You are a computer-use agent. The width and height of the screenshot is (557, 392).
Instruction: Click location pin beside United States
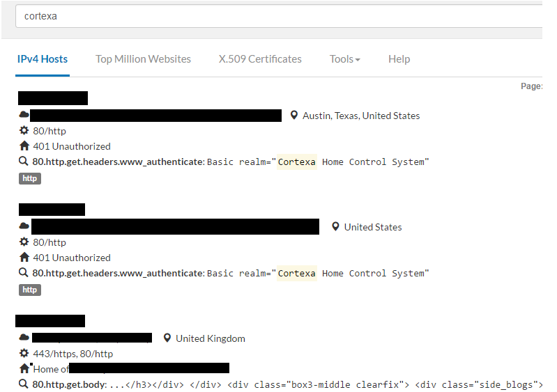(335, 227)
